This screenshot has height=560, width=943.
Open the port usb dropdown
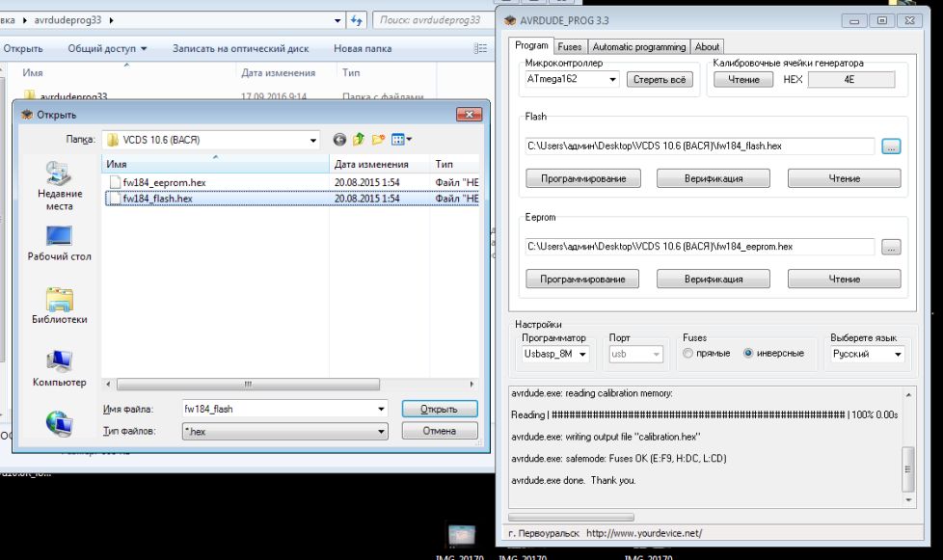(x=656, y=354)
